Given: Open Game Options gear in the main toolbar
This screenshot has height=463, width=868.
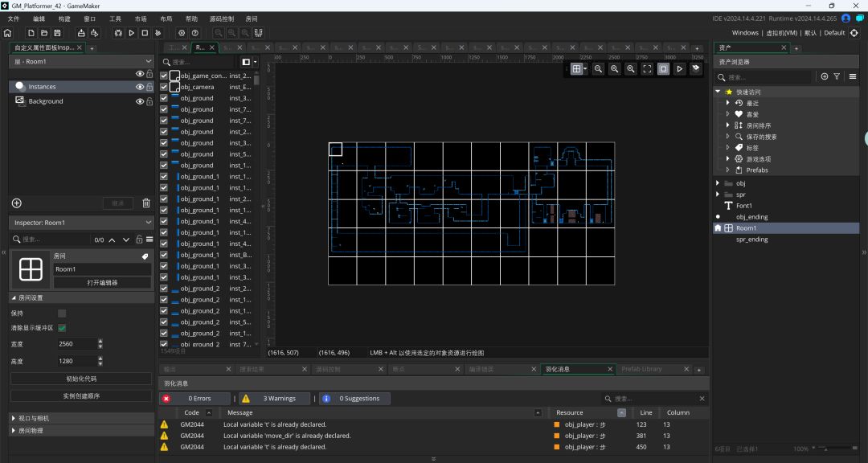Looking at the screenshot, I should [182, 33].
